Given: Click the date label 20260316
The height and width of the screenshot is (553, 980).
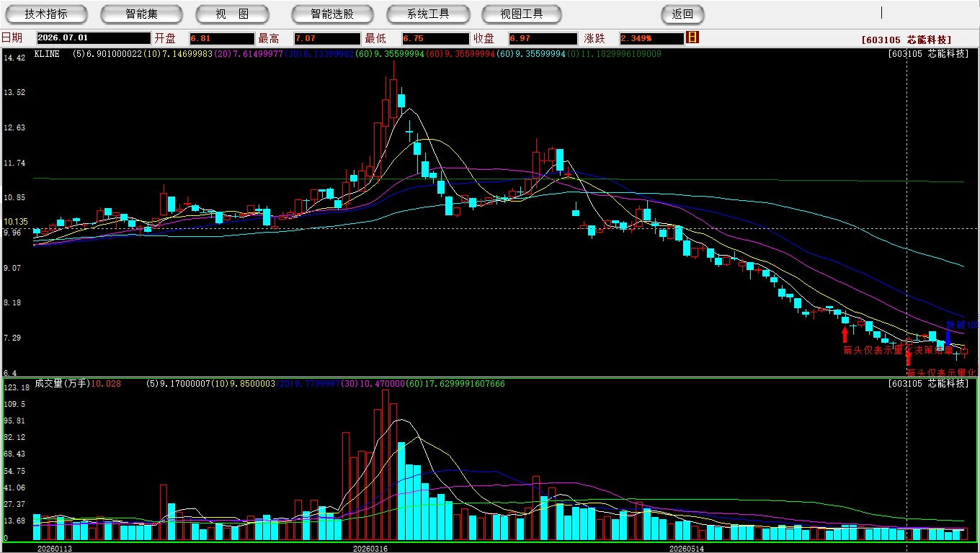Looking at the screenshot, I should pos(370,549).
